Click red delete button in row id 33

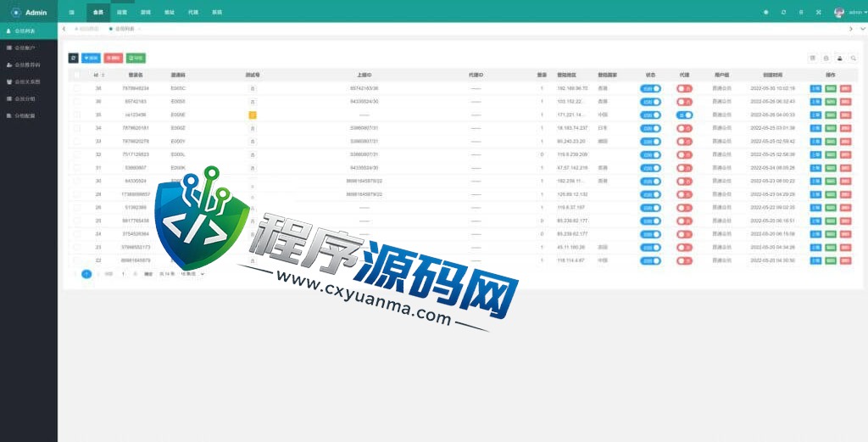click(x=845, y=141)
